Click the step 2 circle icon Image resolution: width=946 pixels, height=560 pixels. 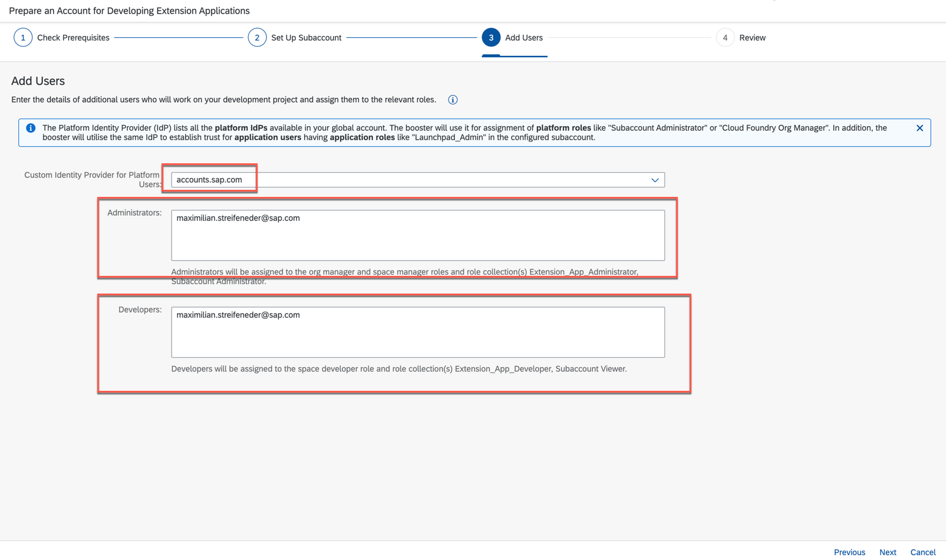pos(257,38)
